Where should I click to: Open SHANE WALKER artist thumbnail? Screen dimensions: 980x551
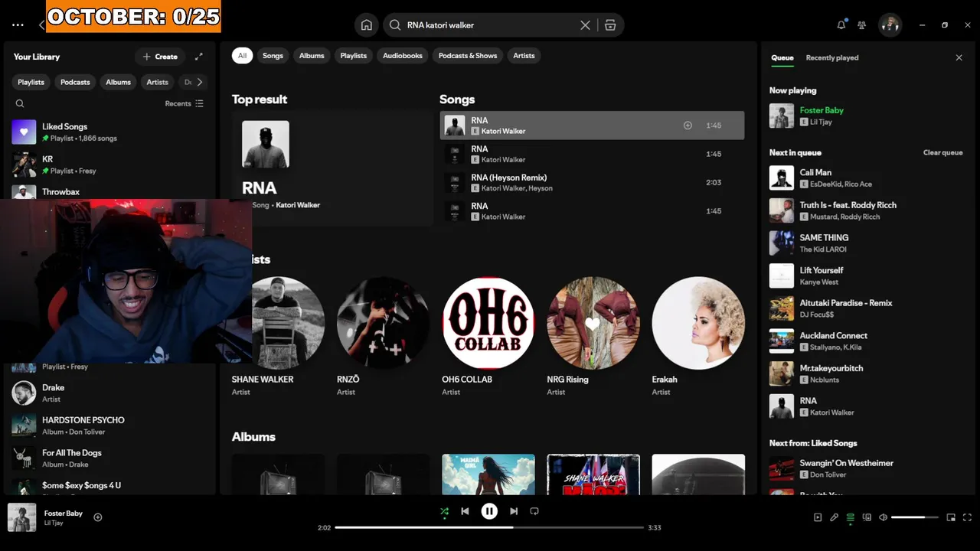click(278, 323)
